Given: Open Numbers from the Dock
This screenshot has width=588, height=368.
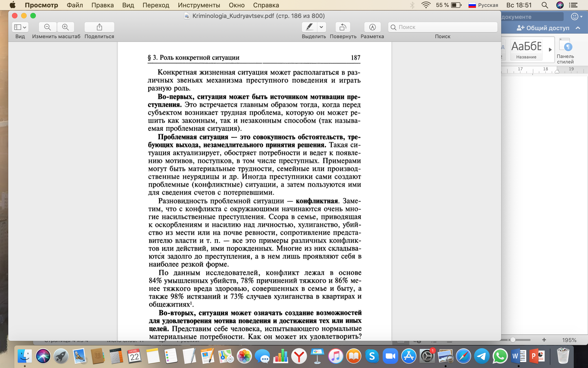Looking at the screenshot, I should point(281,356).
